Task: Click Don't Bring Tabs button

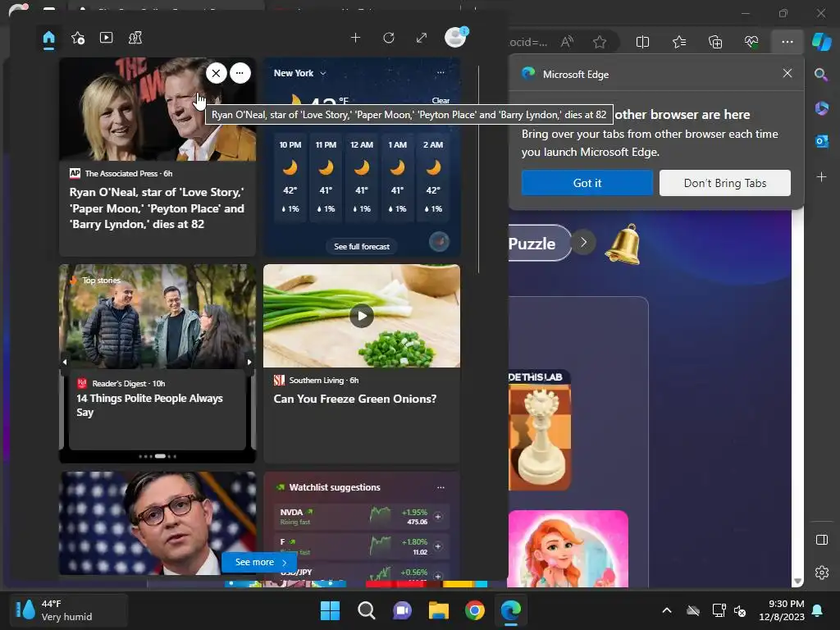Action: (x=725, y=183)
